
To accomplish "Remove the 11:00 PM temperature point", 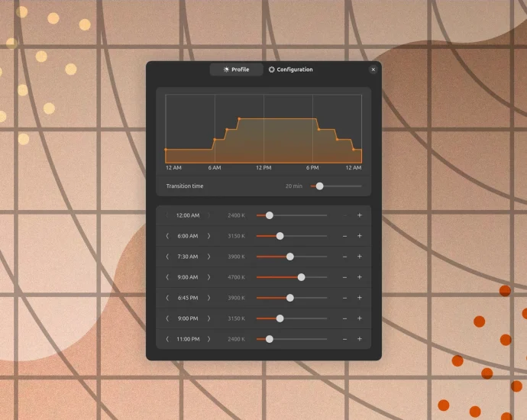I will pyautogui.click(x=344, y=339).
